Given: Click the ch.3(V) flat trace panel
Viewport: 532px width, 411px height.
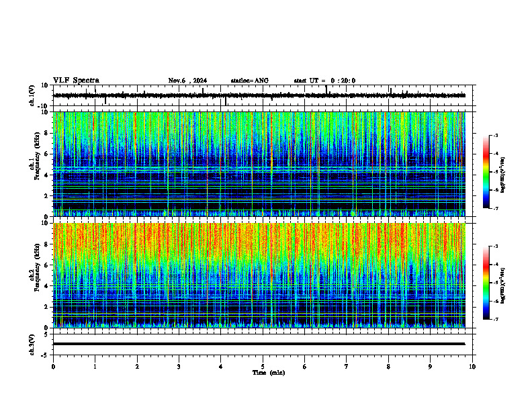Looking at the screenshot, I should (264, 345).
